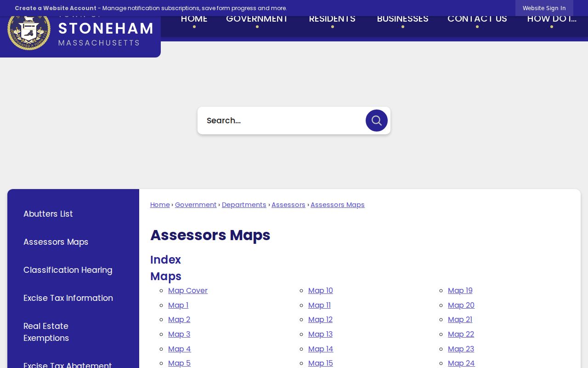This screenshot has width=588, height=368.
Task: Open Excise Tax Information sidebar item
Action: (68, 298)
